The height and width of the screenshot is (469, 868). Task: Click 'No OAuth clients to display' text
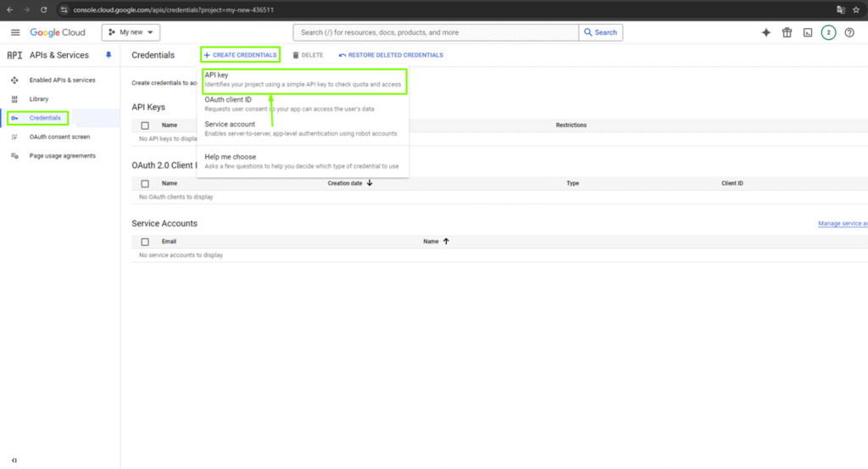(x=176, y=197)
